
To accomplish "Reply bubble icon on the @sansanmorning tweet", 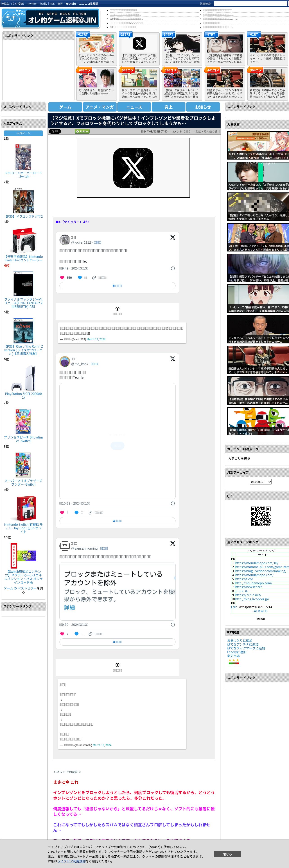I will [76, 634].
